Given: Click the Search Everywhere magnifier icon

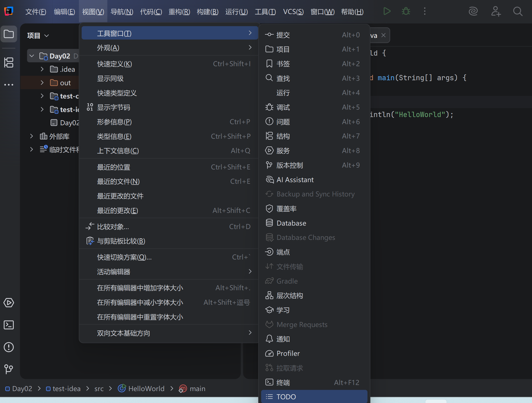Looking at the screenshot, I should [x=517, y=11].
